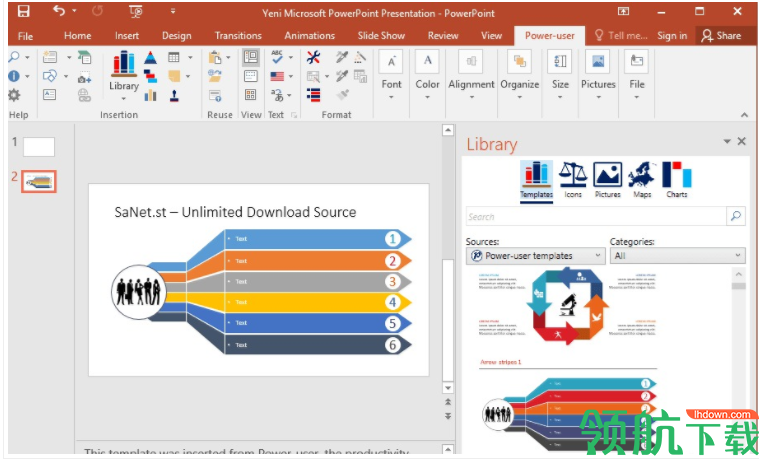Click the US flag language icon
The width and height of the screenshot is (759, 462).
[277, 76]
